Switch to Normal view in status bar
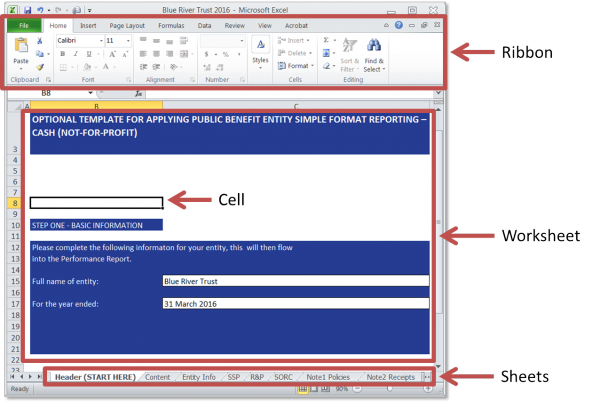The image size is (600, 403). tap(303, 389)
